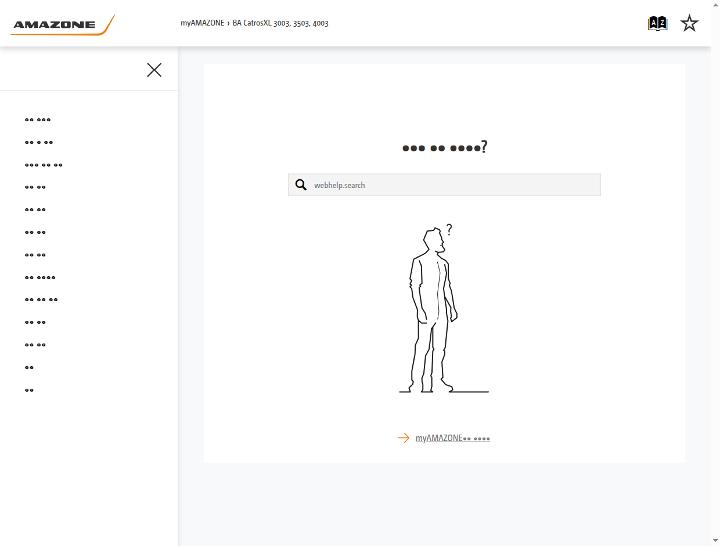This screenshot has width=720, height=546.
Task: Click the dotted heading above the search box
Action: click(x=444, y=147)
